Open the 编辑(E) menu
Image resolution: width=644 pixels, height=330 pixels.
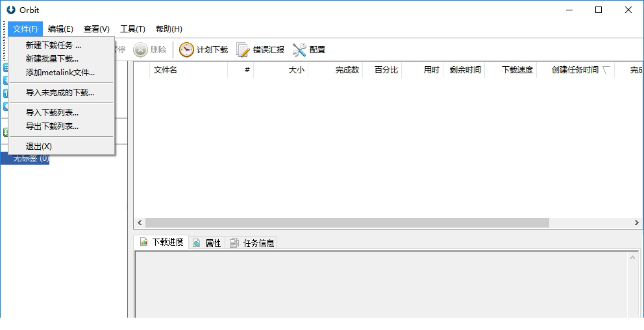click(60, 29)
